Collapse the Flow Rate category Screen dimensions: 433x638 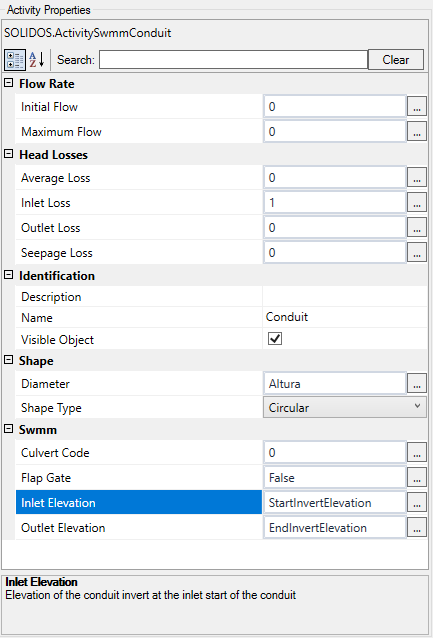pos(9,83)
